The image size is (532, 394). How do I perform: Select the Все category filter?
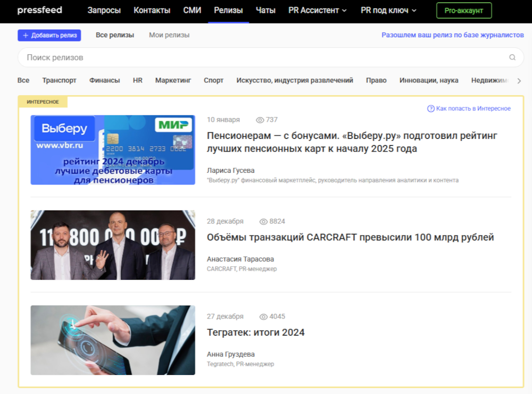pos(23,80)
